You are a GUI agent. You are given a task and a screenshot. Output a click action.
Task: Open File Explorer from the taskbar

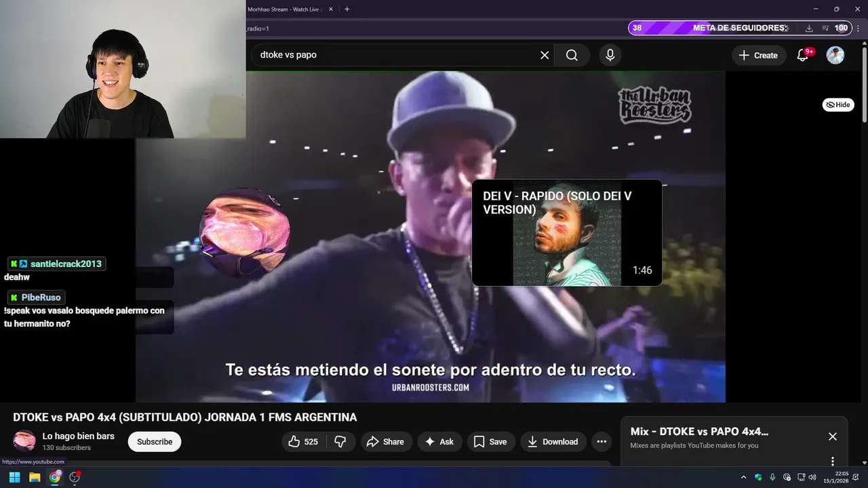(x=35, y=477)
